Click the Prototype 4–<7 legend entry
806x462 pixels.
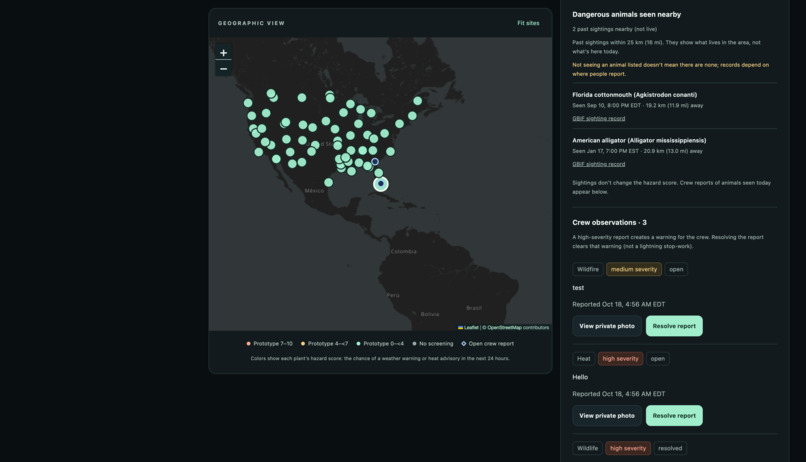tap(324, 344)
